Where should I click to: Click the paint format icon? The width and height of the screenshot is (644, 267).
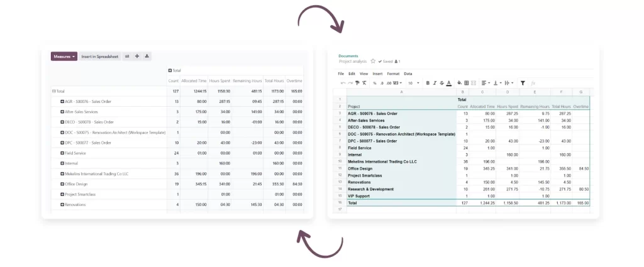pos(357,83)
